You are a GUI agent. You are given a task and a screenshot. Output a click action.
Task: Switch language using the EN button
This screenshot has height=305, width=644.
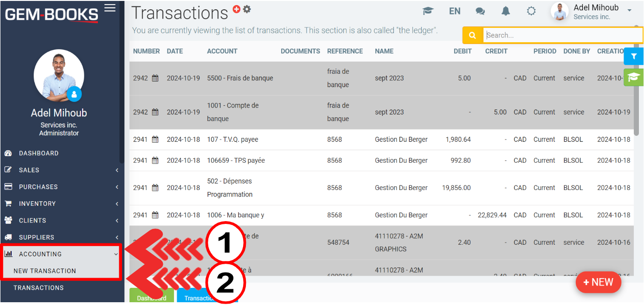coord(455,11)
